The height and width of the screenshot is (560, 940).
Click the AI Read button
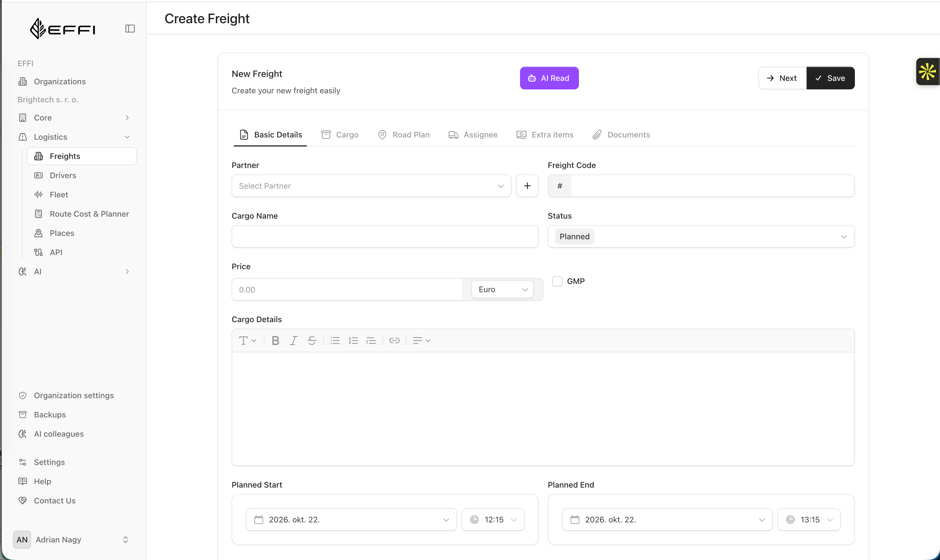(549, 78)
